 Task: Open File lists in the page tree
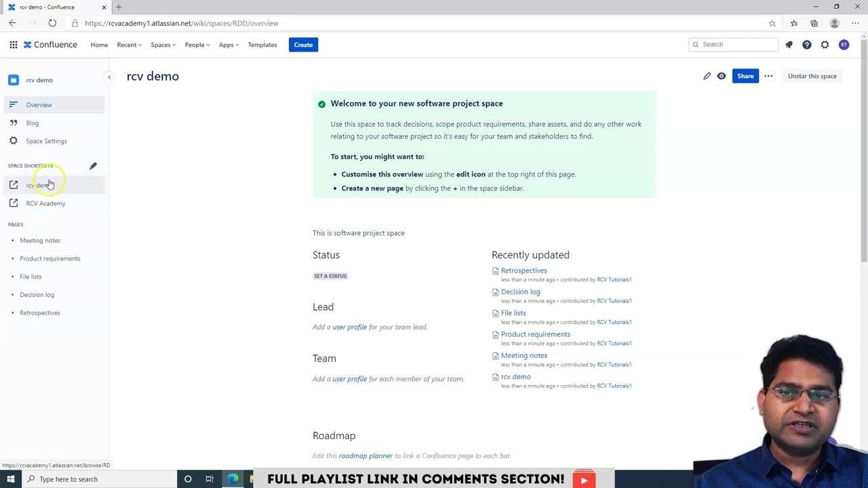click(31, 277)
